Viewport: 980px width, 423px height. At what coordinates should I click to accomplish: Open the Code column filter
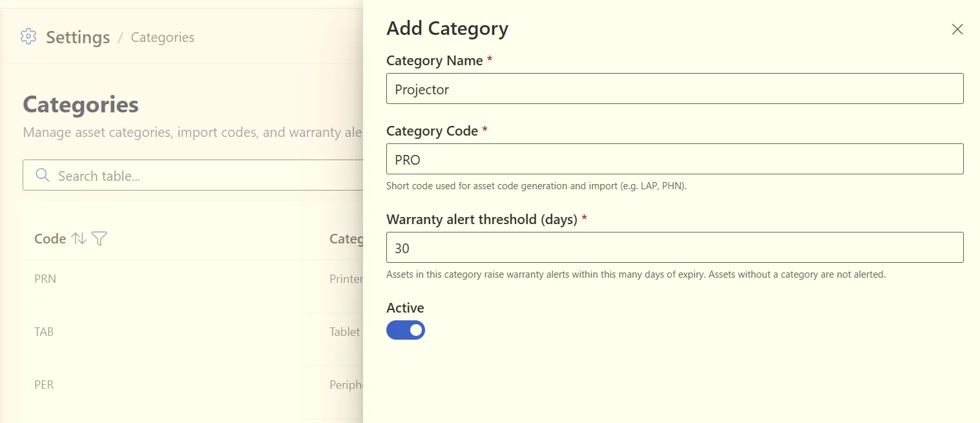[99, 239]
